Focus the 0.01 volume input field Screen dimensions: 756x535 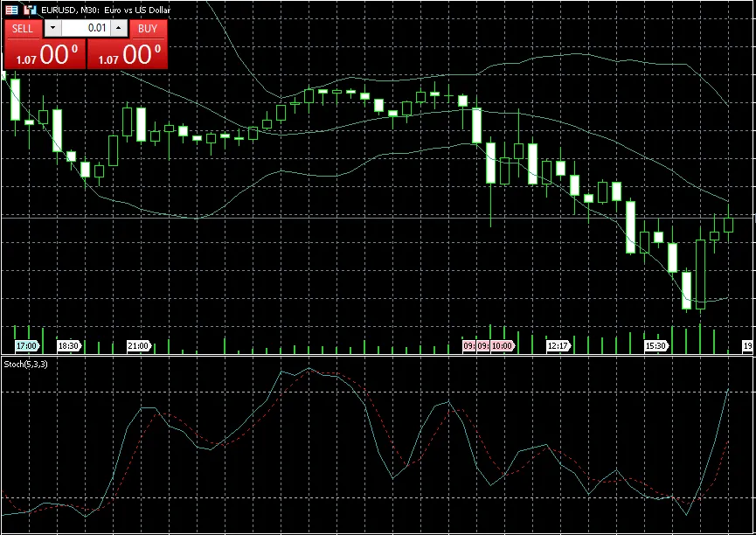(x=86, y=29)
